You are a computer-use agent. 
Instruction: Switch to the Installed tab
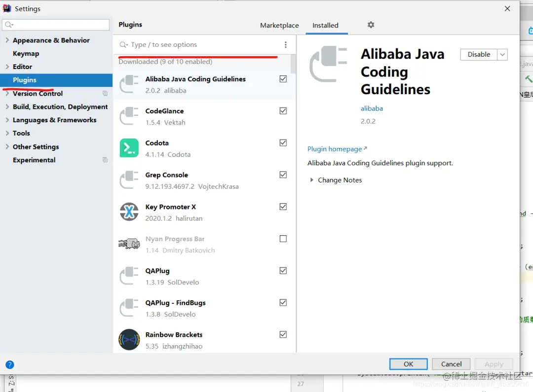tap(325, 26)
